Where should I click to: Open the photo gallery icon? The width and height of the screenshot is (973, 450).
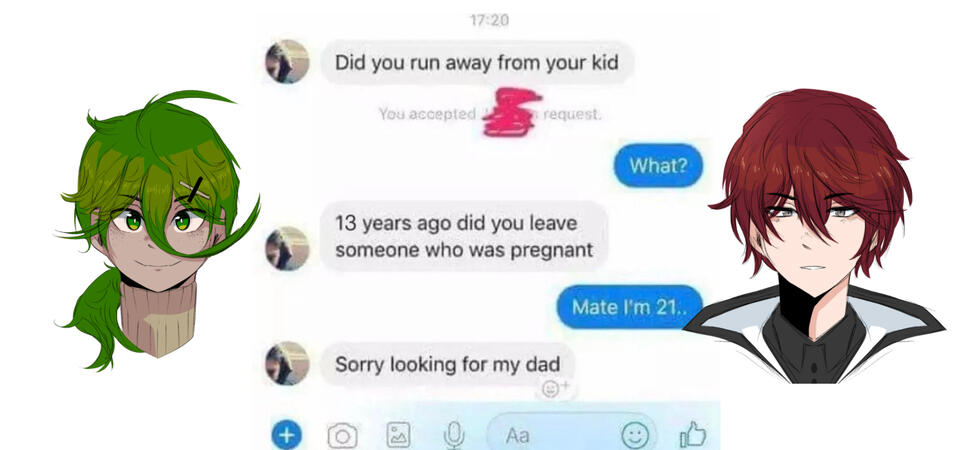coord(398,435)
